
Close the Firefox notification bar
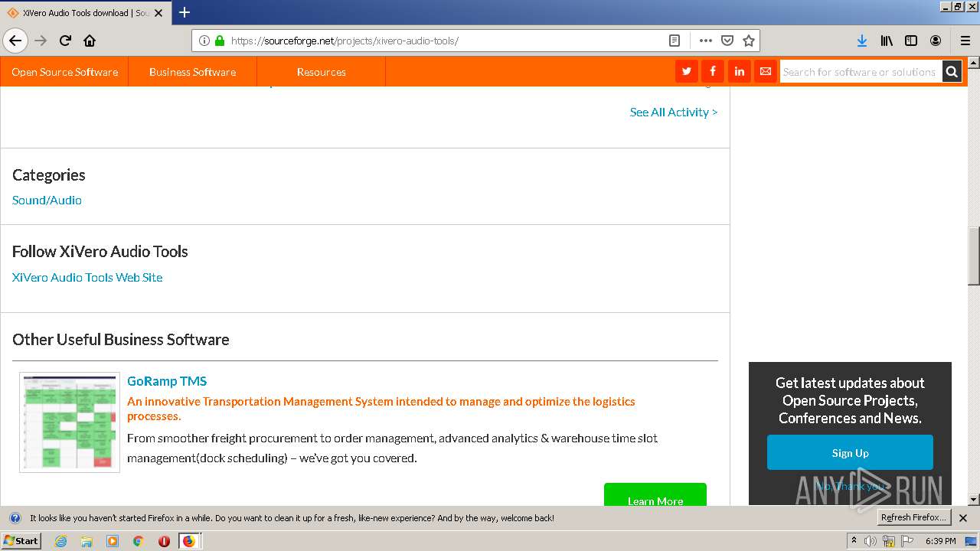pos(963,518)
